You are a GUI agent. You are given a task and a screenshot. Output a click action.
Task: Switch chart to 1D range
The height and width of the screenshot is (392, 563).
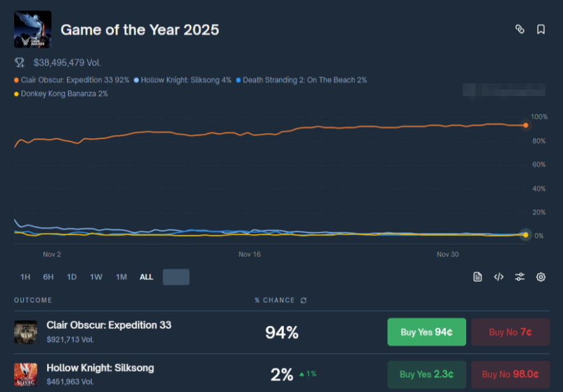(x=72, y=277)
